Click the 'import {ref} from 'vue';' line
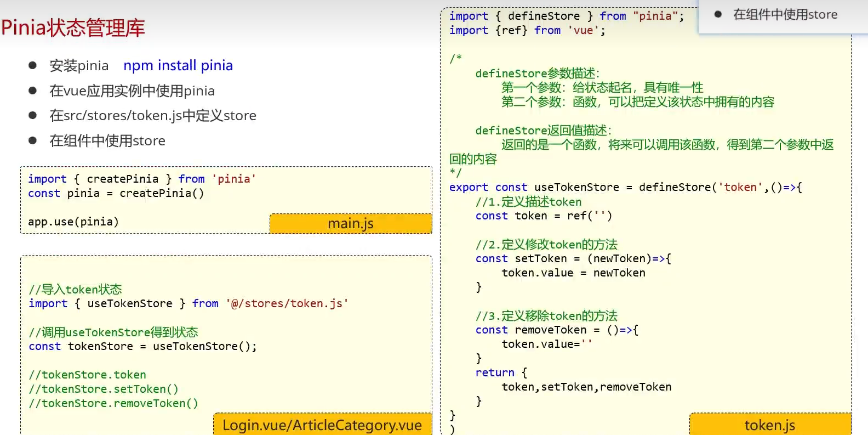The image size is (868, 435). click(x=527, y=30)
